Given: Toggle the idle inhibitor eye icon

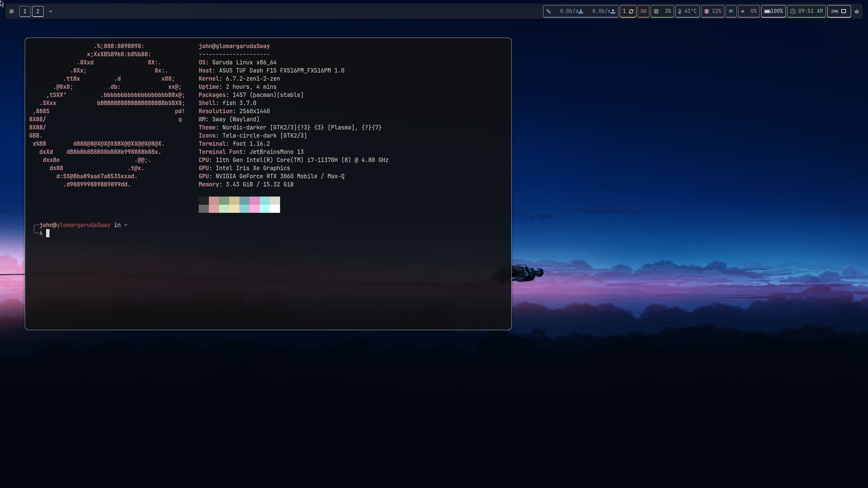Looking at the screenshot, I should tap(731, 11).
